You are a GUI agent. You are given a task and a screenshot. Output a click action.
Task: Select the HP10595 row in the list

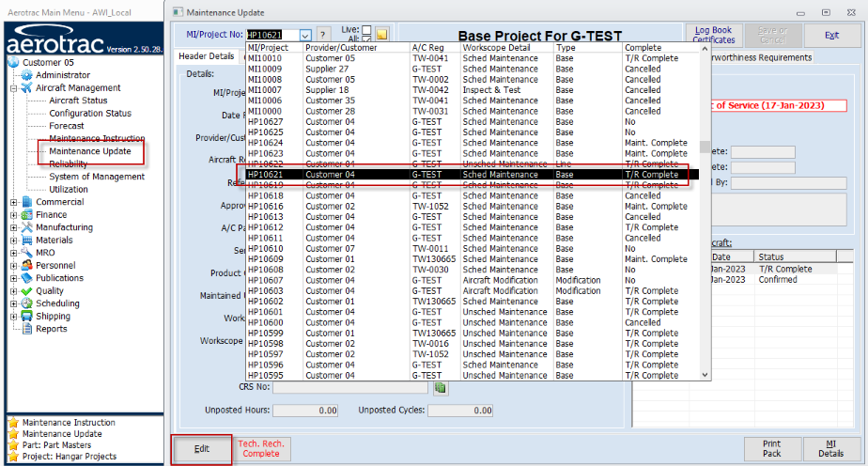[x=473, y=376]
